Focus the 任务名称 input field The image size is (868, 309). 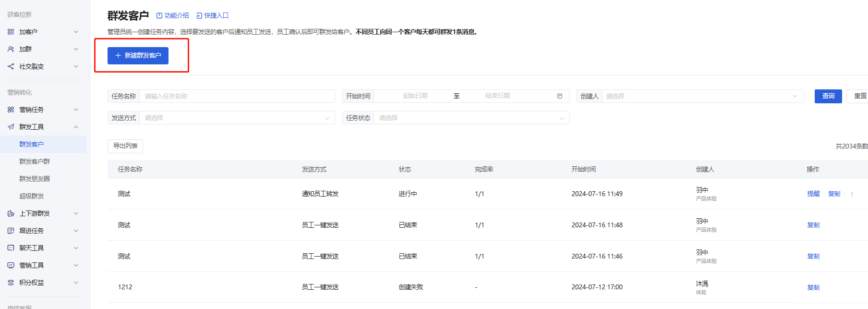237,96
